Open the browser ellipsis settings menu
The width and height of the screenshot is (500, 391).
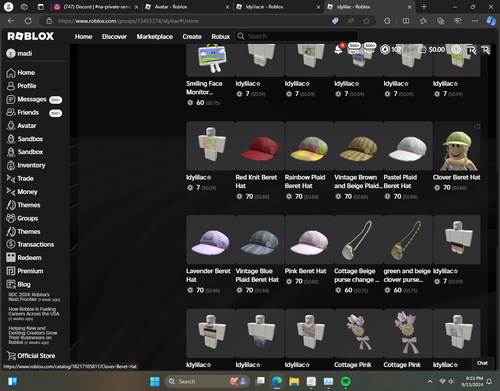point(475,21)
